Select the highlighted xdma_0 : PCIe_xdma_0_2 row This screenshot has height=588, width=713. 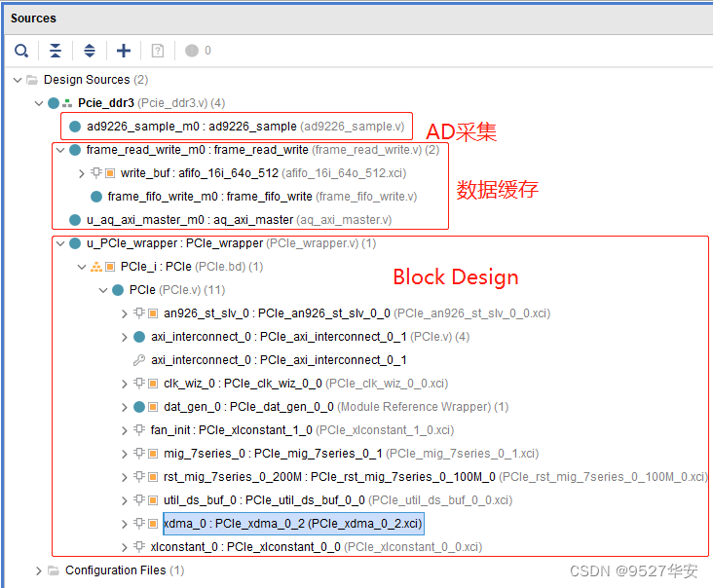click(293, 524)
